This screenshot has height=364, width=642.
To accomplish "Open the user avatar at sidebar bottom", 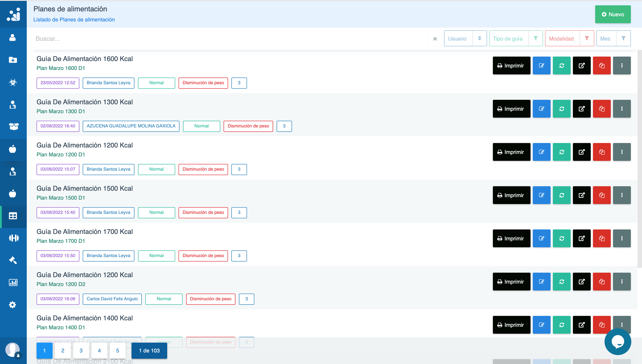I will click(12, 350).
